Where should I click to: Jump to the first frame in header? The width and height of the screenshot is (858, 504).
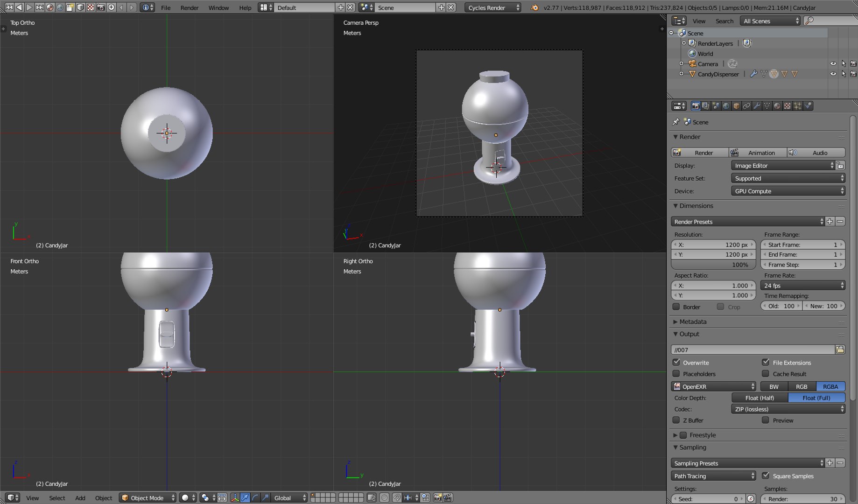9,7
